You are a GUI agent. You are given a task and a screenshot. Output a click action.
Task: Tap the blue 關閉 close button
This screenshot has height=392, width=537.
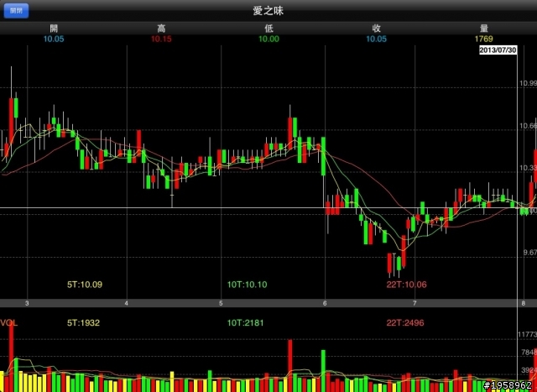tap(16, 11)
